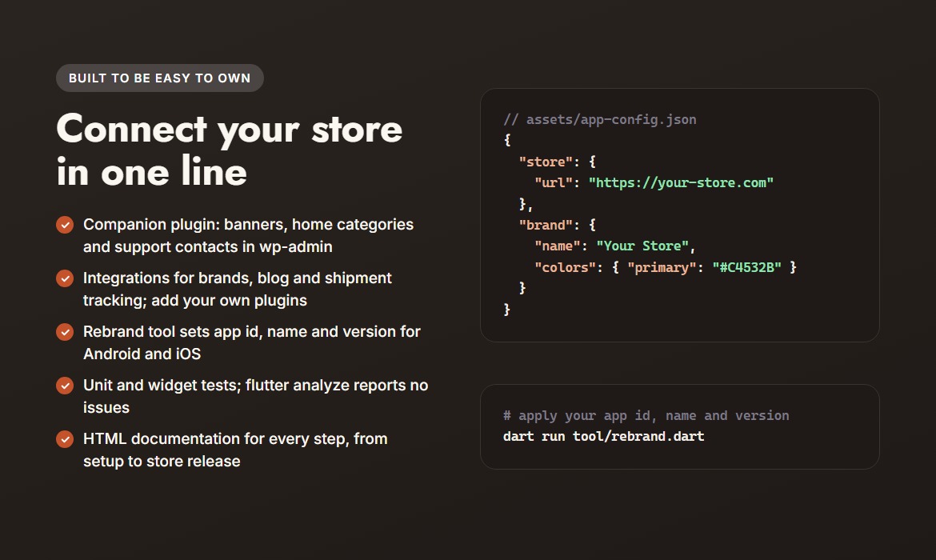
Task: Click the "#C4532B" color value
Action: tap(746, 267)
